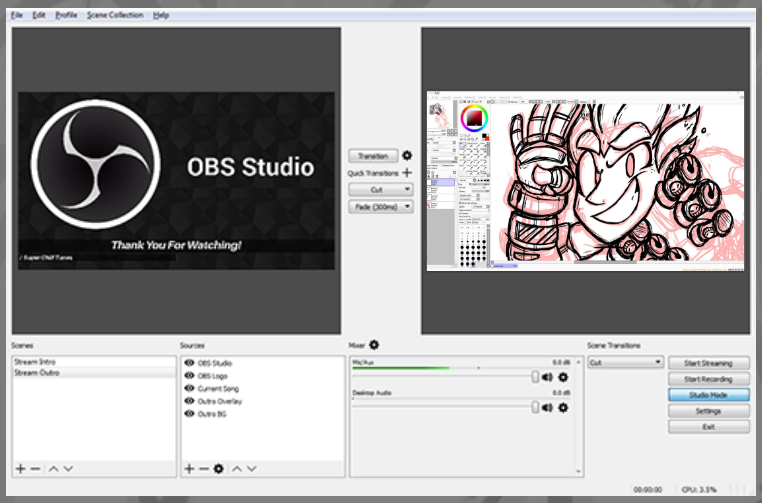Open the File menu
Viewport: 762px width, 503px height.
pyautogui.click(x=17, y=15)
